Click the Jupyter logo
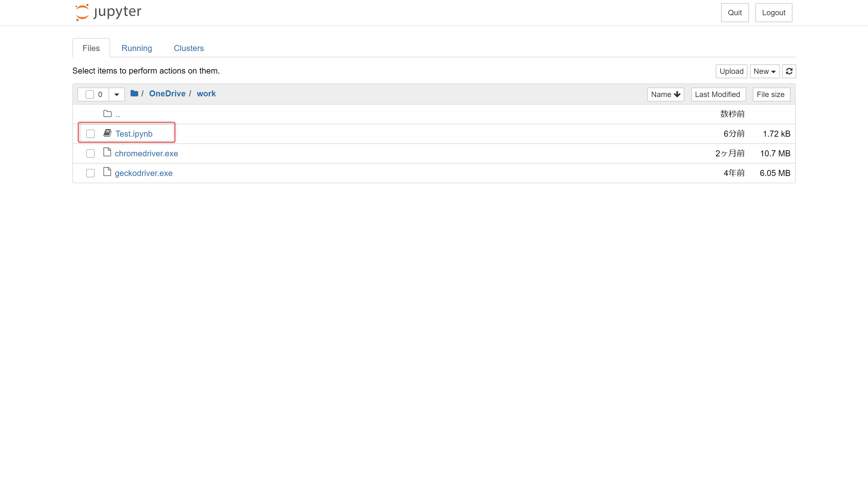Viewport: 868px width, 488px height. pyautogui.click(x=108, y=12)
